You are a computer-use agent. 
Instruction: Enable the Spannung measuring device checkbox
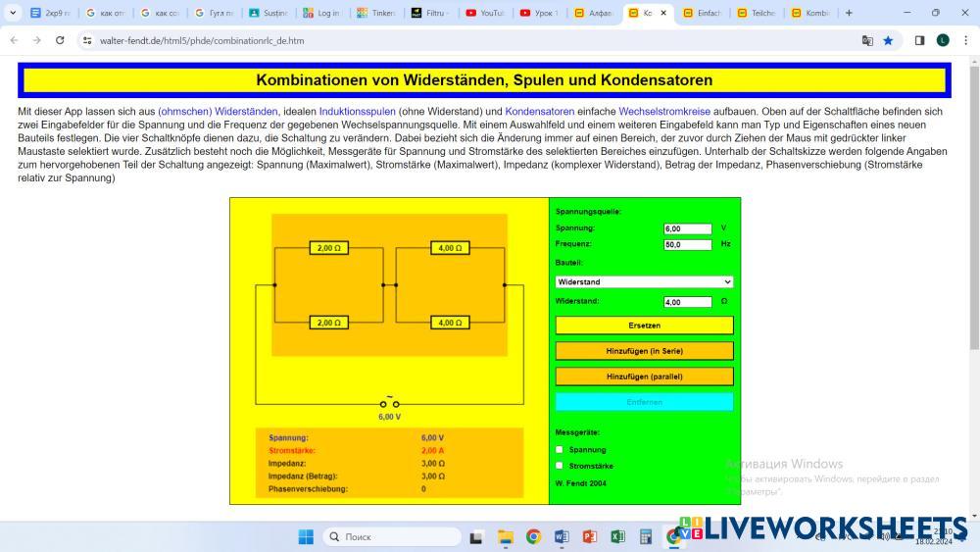click(x=560, y=449)
